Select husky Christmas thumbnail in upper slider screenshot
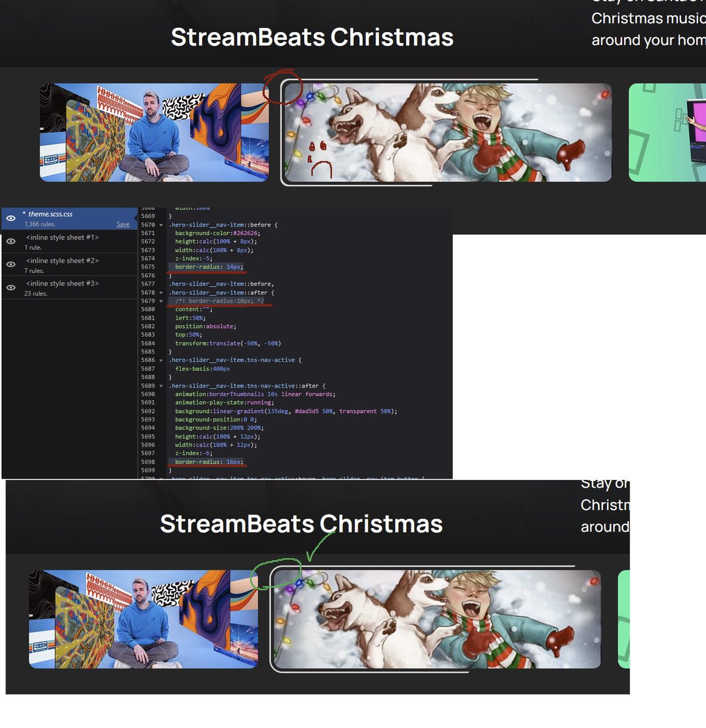The image size is (706, 728). (448, 133)
